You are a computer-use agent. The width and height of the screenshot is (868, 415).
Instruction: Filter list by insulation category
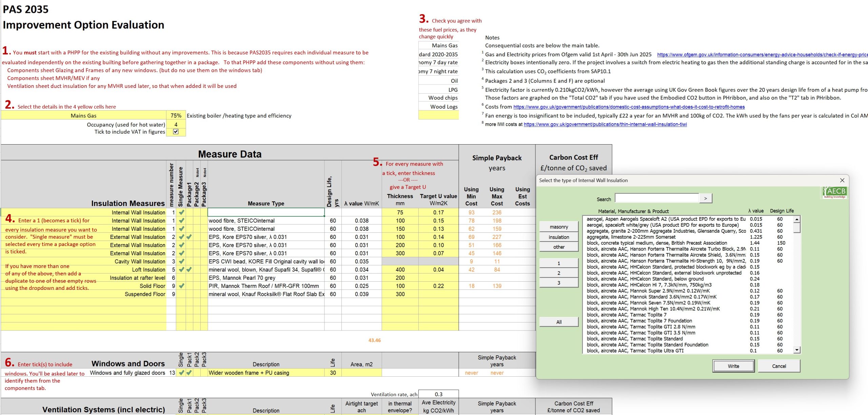559,237
